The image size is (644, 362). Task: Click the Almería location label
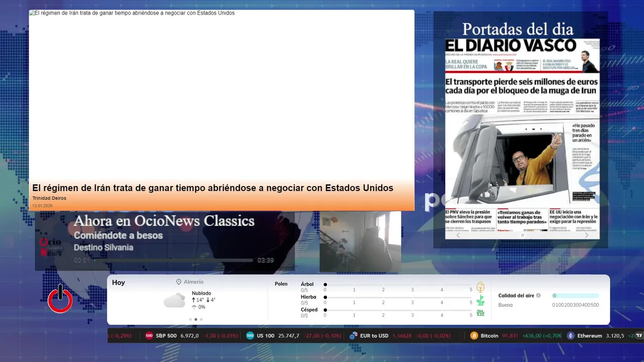(194, 282)
